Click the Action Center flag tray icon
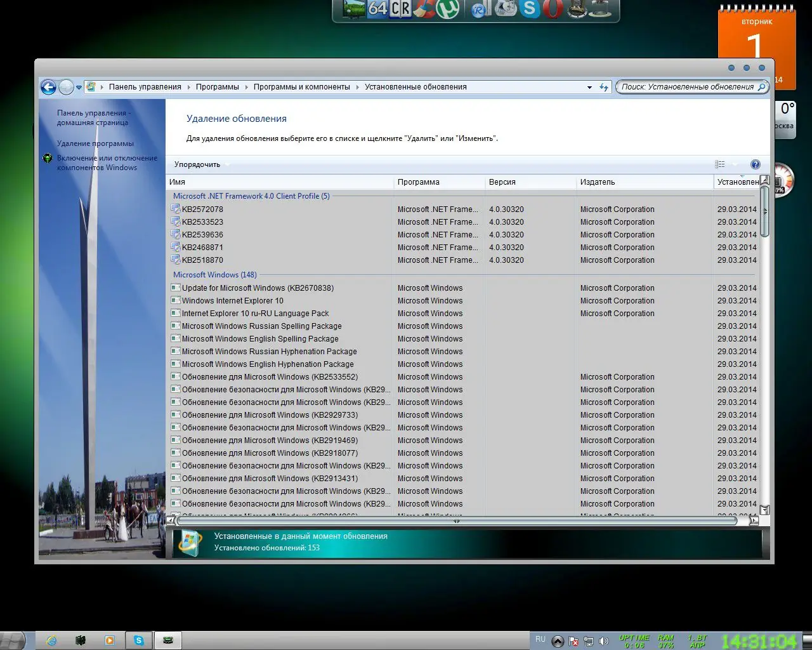Viewport: 812px width, 650px height. [573, 641]
